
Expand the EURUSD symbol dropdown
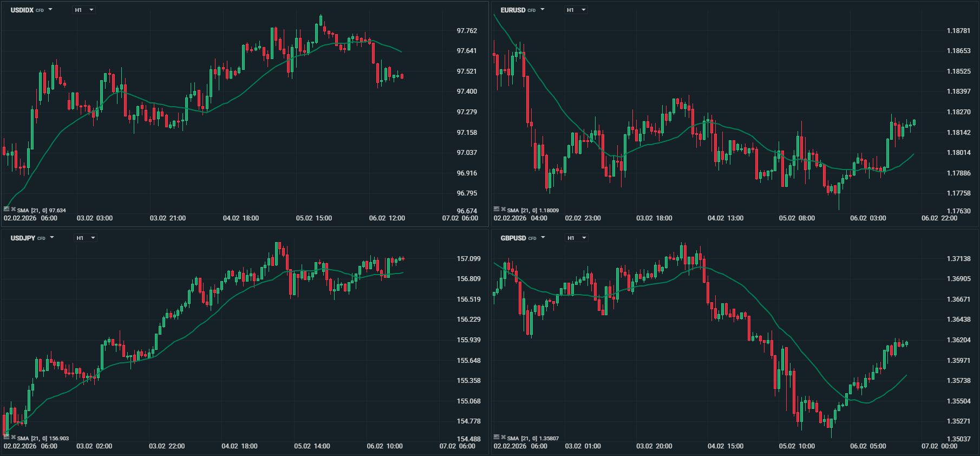click(543, 10)
